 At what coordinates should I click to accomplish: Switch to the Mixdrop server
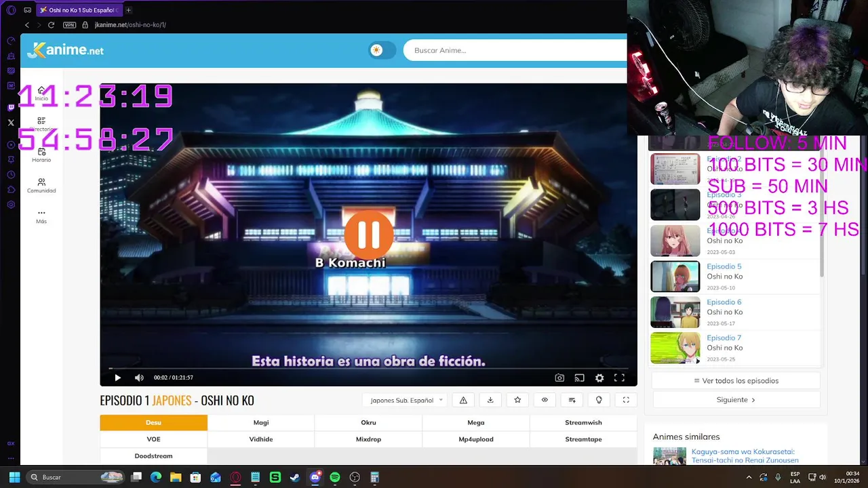point(368,439)
